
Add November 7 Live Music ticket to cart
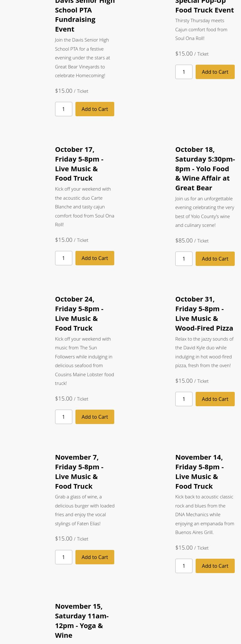pyautogui.click(x=95, y=557)
